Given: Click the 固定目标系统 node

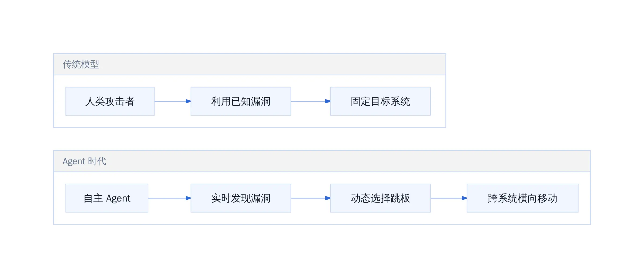Looking at the screenshot, I should click(x=380, y=101).
